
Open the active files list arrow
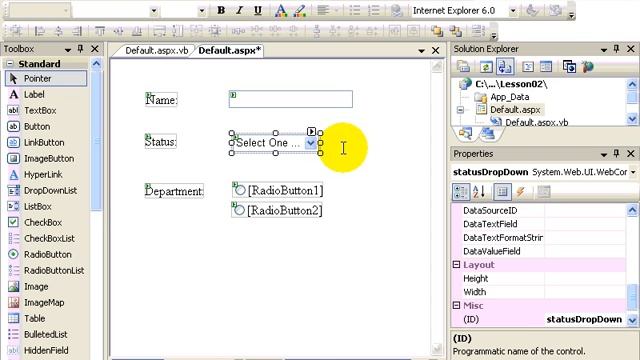[421, 51]
